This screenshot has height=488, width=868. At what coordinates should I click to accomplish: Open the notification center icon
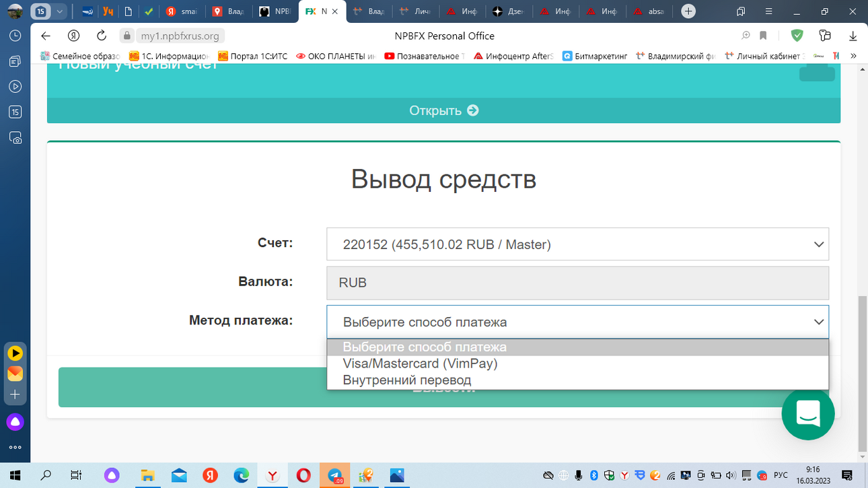(x=847, y=475)
